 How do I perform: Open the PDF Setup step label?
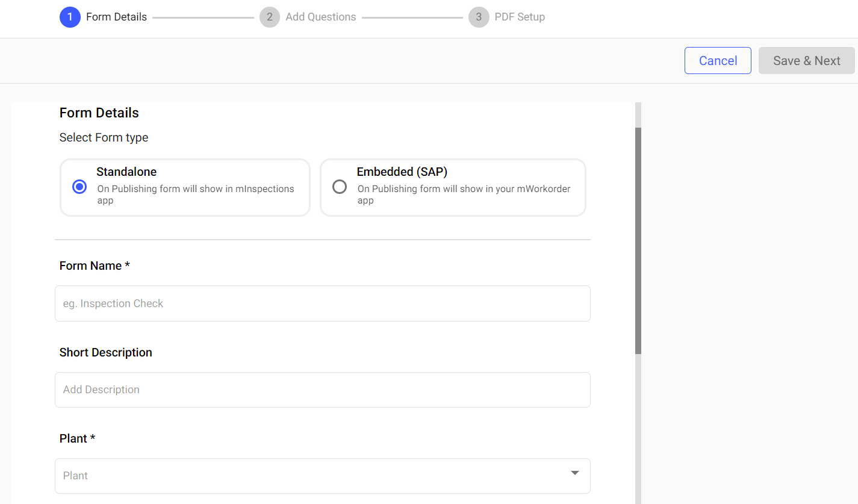pos(519,17)
